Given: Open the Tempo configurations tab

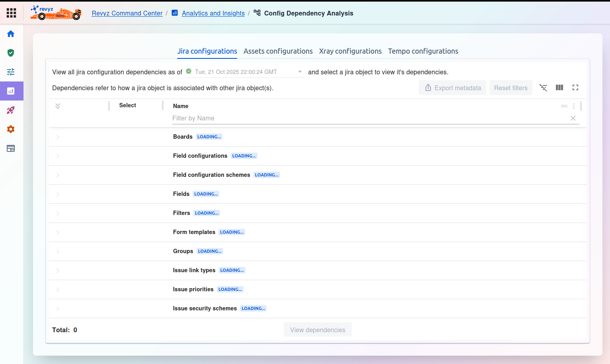Looking at the screenshot, I should coord(423,51).
